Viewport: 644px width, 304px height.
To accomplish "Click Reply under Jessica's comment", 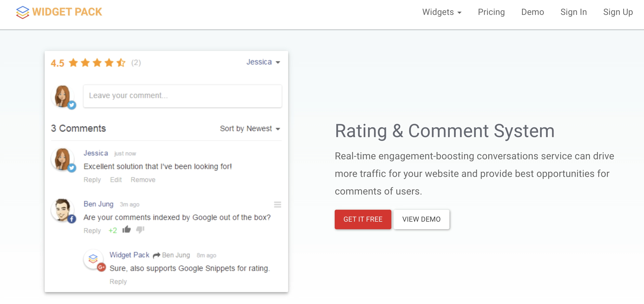I will [92, 180].
